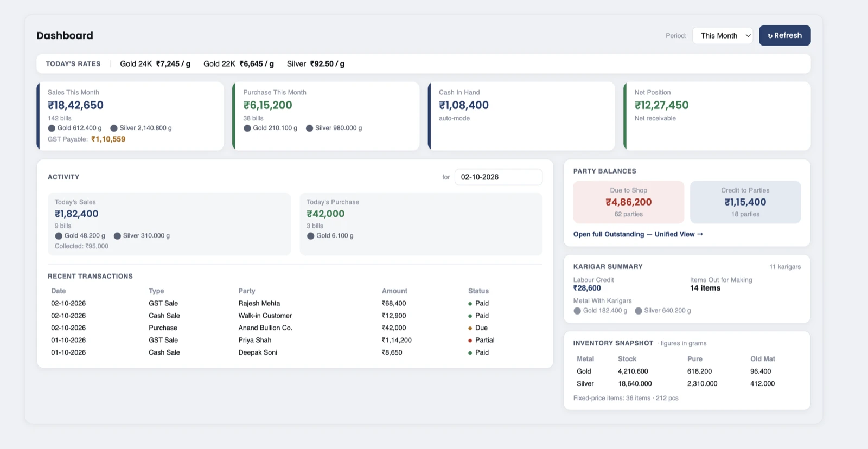
Task: Click the Refresh button
Action: click(x=784, y=35)
